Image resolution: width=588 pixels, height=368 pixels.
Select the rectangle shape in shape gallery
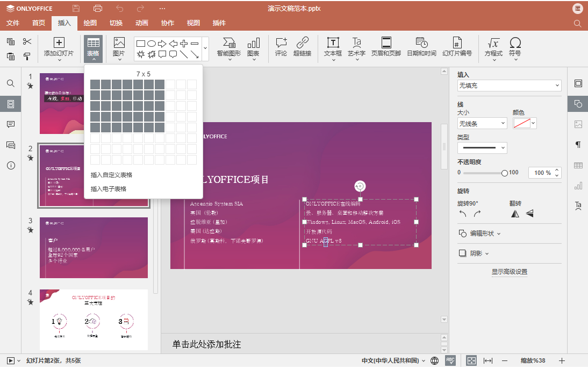click(141, 44)
